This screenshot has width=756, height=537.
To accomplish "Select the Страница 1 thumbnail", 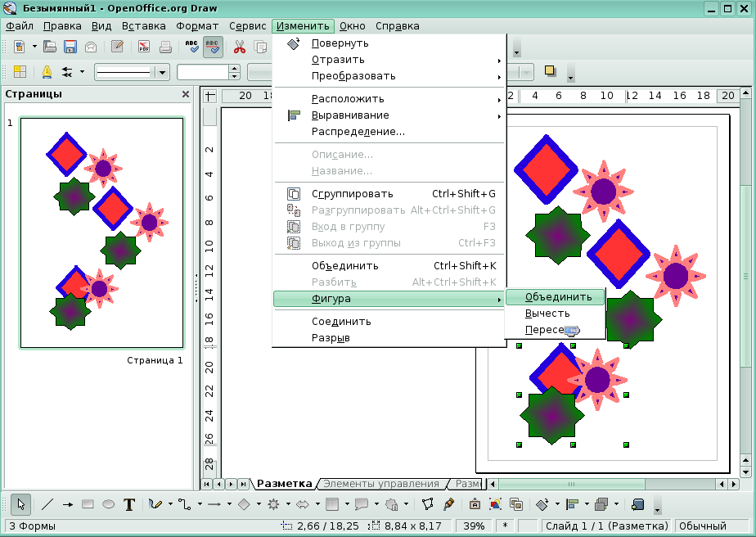I will pos(101,233).
